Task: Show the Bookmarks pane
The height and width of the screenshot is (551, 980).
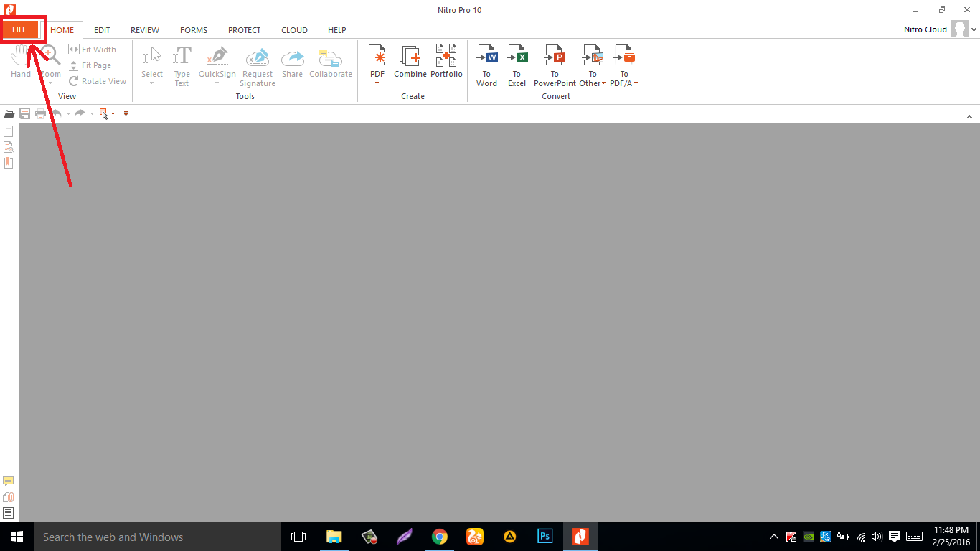Action: [9, 163]
